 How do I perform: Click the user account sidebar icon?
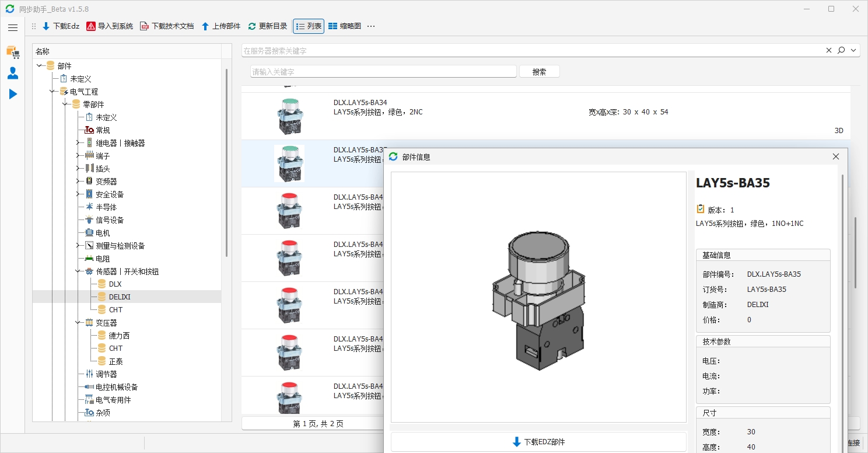point(13,73)
